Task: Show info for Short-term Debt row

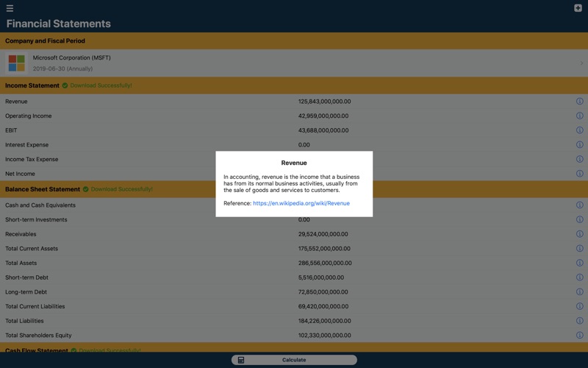Action: 579,277
